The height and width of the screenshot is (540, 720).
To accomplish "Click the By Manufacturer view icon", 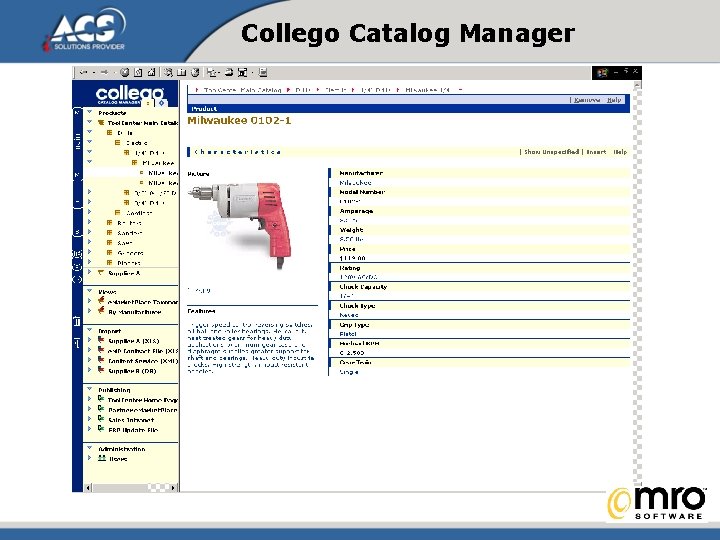I will (101, 311).
